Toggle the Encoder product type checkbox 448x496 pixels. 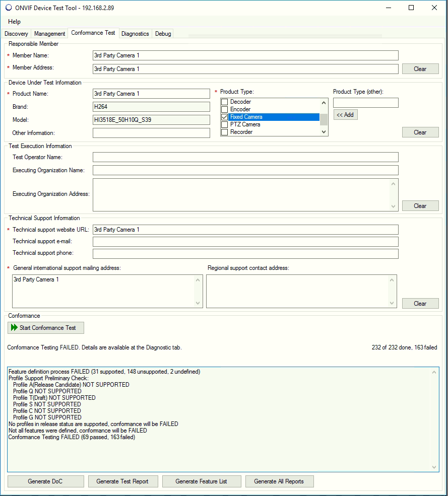(225, 110)
